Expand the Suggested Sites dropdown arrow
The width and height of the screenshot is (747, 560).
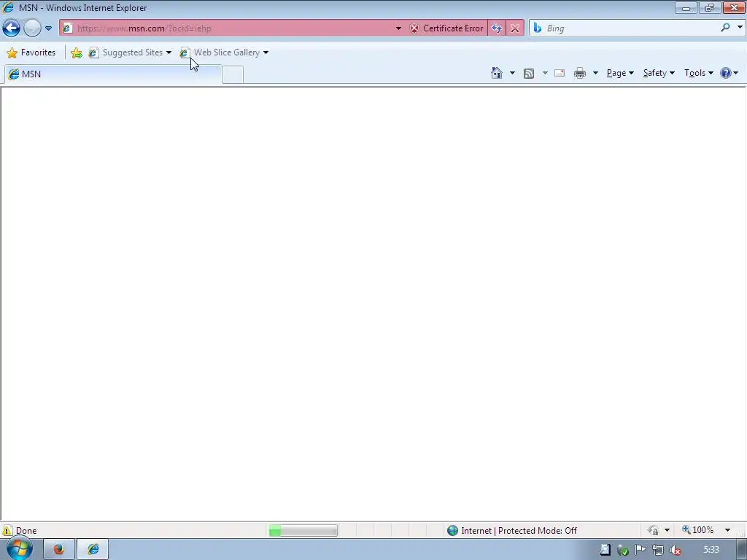tap(169, 52)
